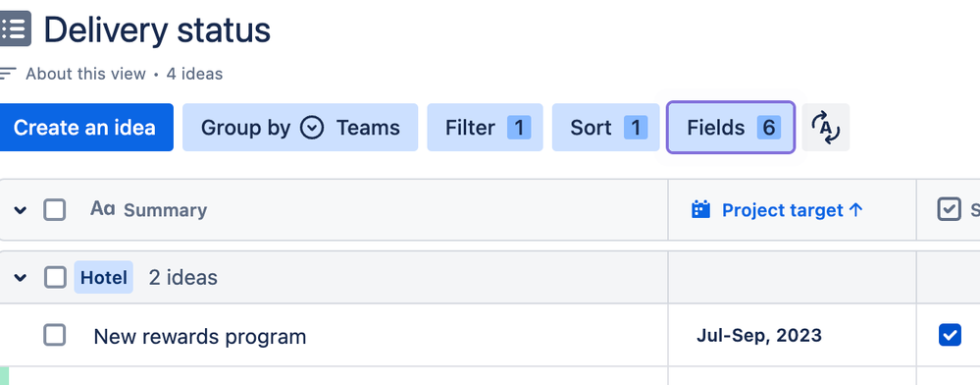Open the Group by Teams dropdown
This screenshot has height=385, width=980.
pyautogui.click(x=300, y=127)
